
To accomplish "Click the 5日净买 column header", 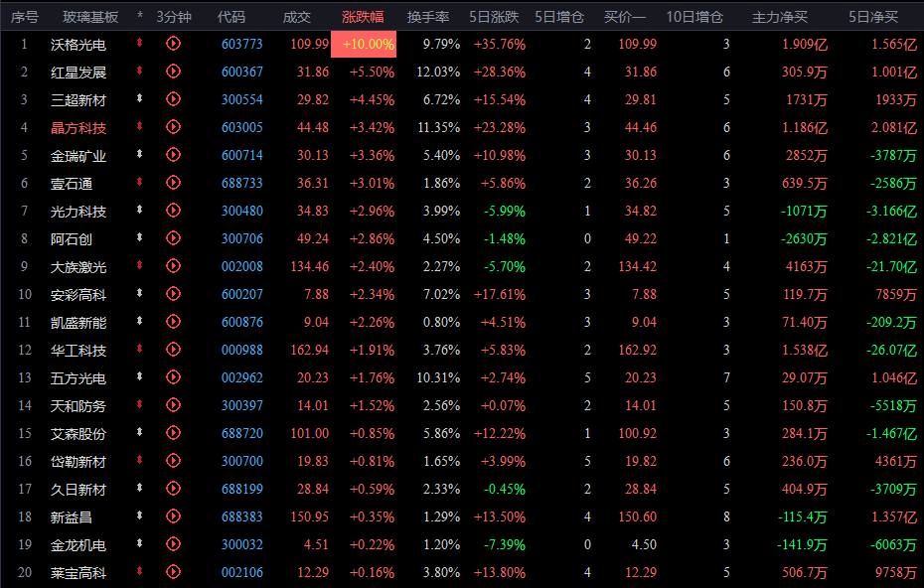I will [x=873, y=17].
